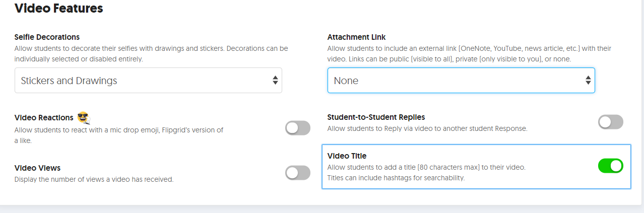Viewport: 644px width, 213px height.
Task: Click the Attachment Link label
Action: coord(357,37)
